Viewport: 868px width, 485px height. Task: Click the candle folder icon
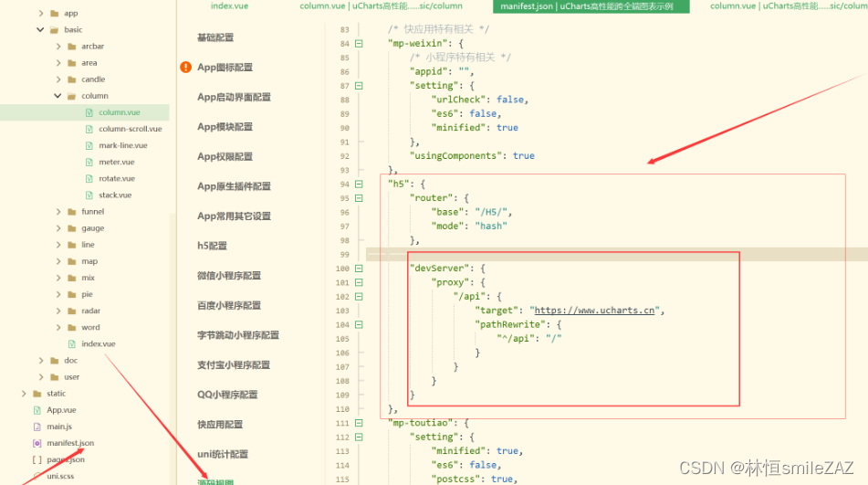72,79
